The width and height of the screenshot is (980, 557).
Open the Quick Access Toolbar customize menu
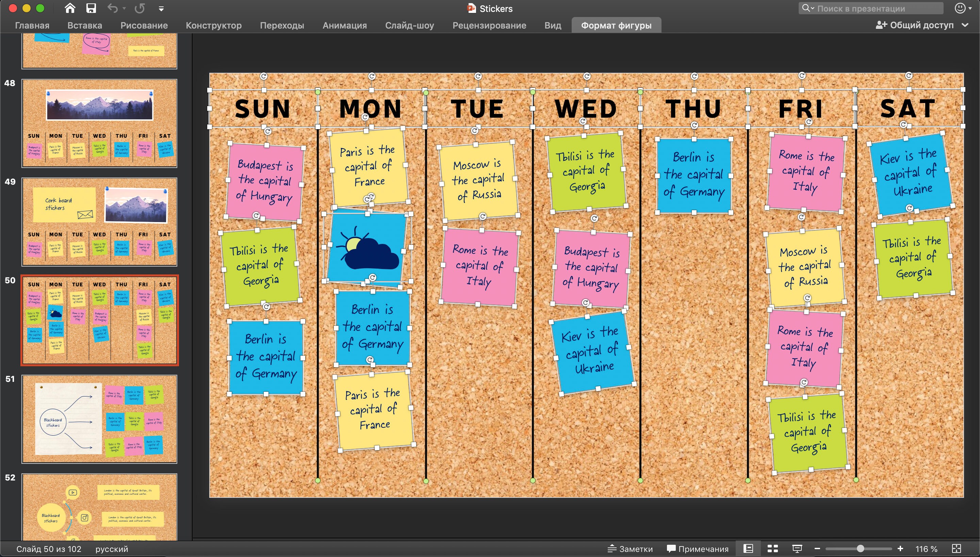click(x=161, y=8)
